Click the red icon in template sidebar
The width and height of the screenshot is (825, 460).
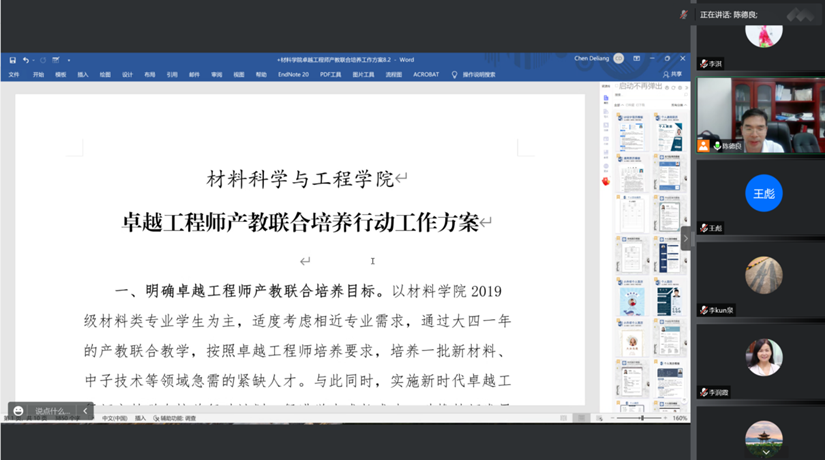pos(606,181)
